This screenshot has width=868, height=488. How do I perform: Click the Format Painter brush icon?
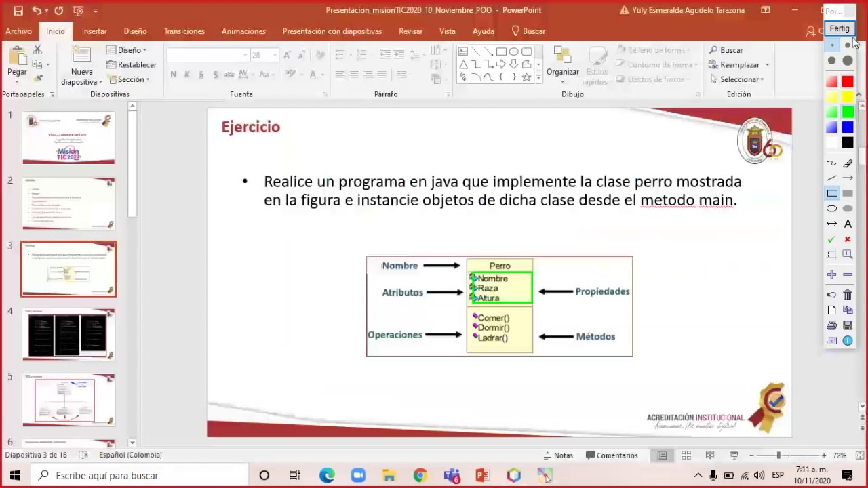click(x=38, y=79)
